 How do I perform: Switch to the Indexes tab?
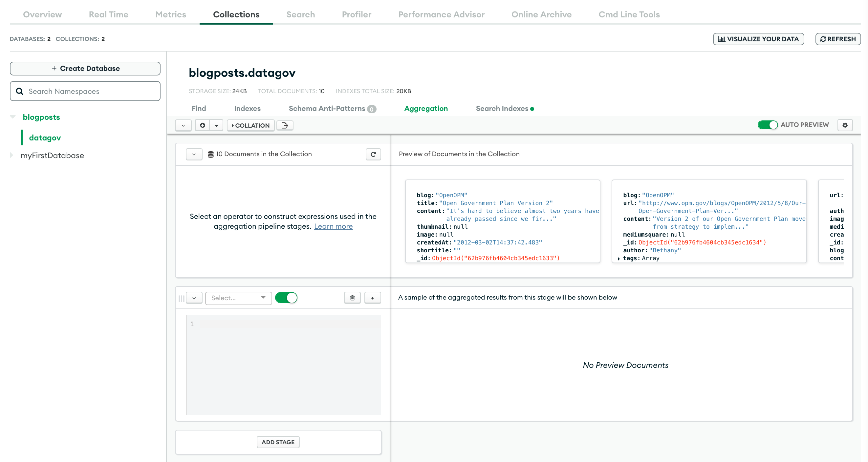(247, 108)
